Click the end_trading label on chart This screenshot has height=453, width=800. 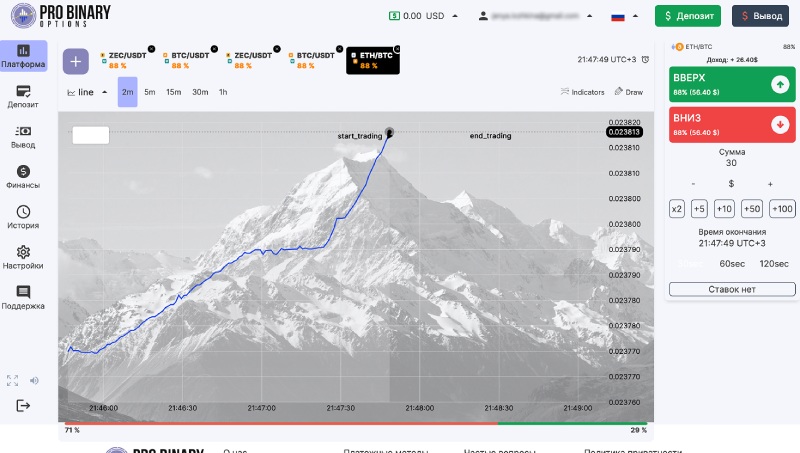490,136
